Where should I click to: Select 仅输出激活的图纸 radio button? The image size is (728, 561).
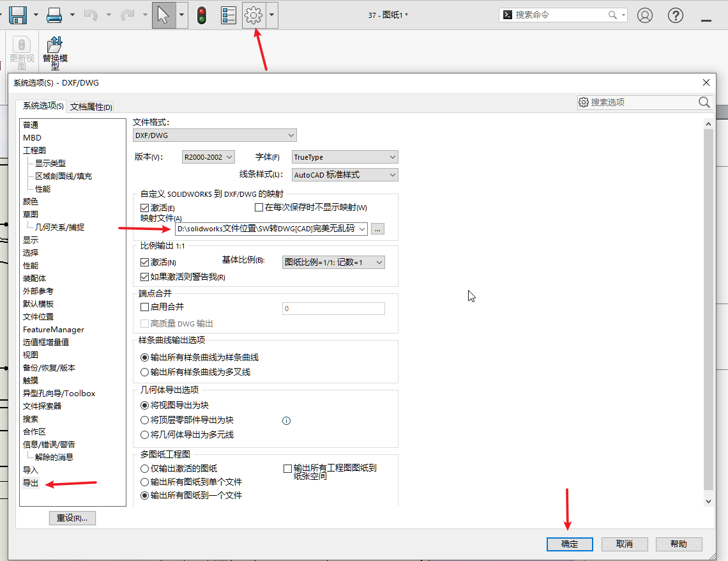[144, 468]
